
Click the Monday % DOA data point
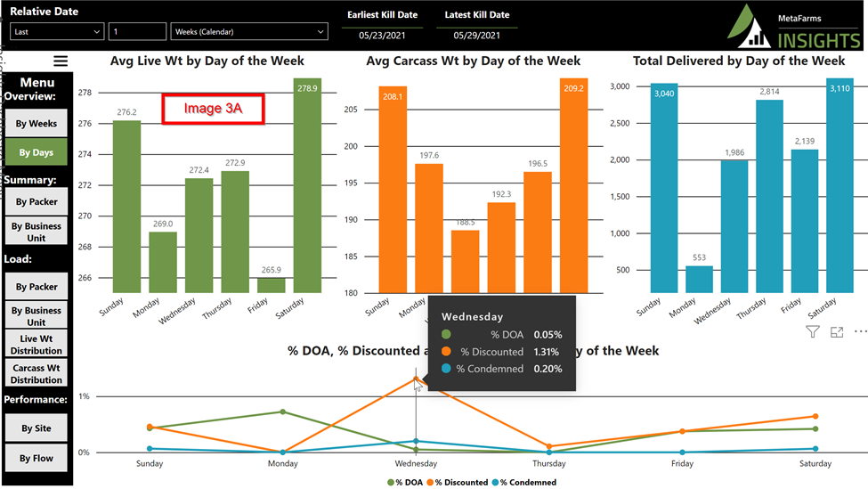(283, 412)
